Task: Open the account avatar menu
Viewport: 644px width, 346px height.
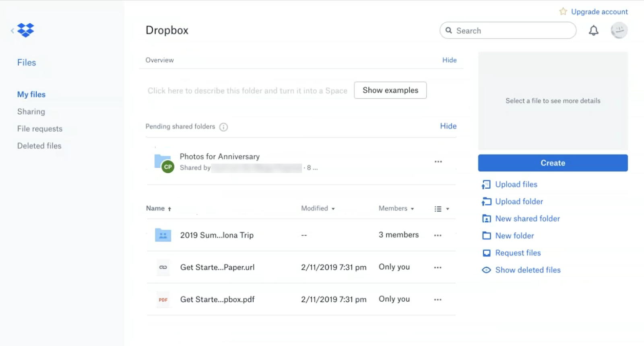Action: click(x=619, y=30)
